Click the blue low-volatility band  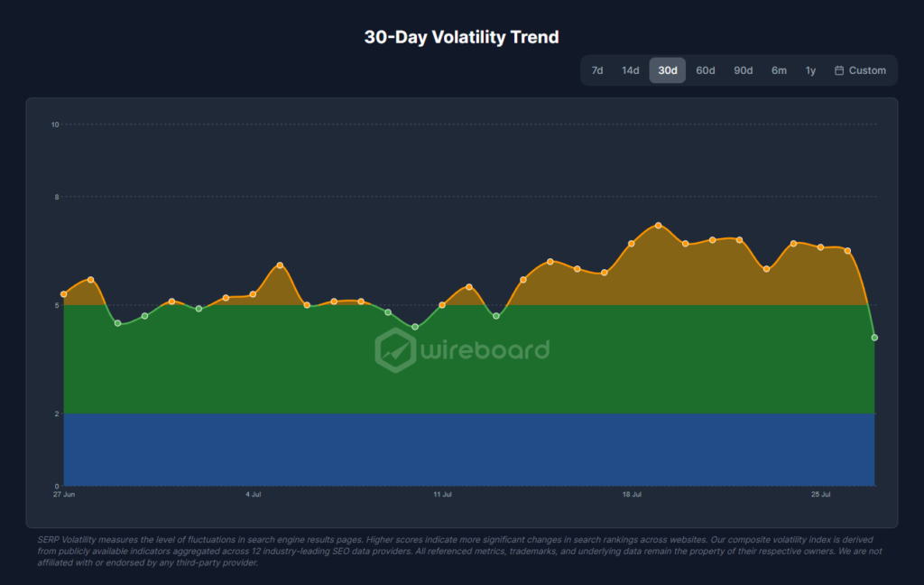(469, 450)
